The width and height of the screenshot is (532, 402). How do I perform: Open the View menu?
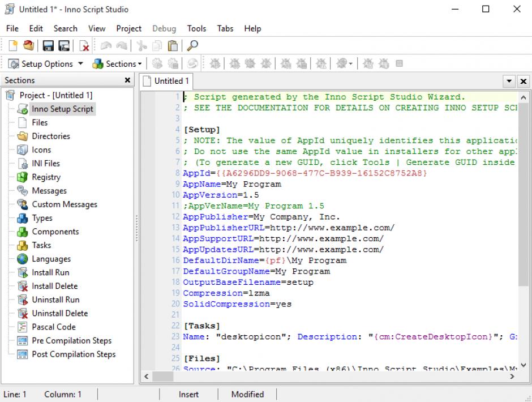pyautogui.click(x=97, y=28)
